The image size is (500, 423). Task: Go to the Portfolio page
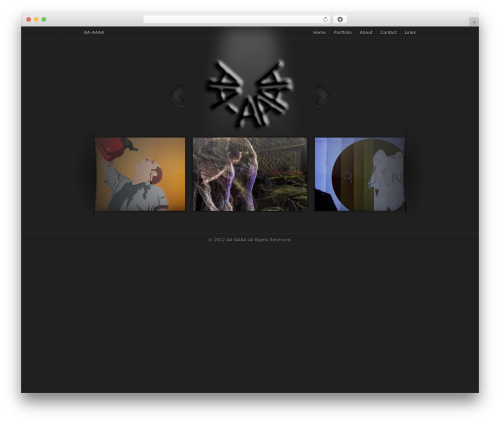click(343, 32)
